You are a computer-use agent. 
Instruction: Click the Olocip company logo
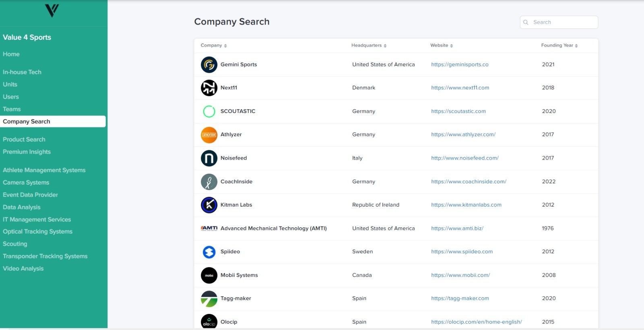(x=209, y=322)
